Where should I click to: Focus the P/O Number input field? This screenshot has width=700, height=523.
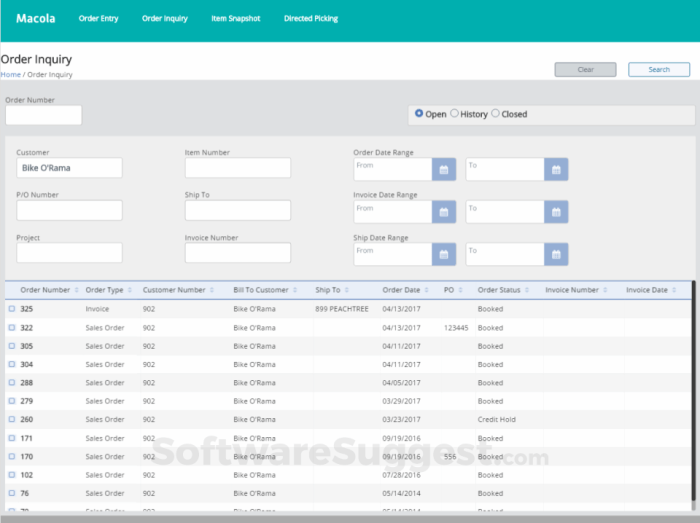coord(69,210)
